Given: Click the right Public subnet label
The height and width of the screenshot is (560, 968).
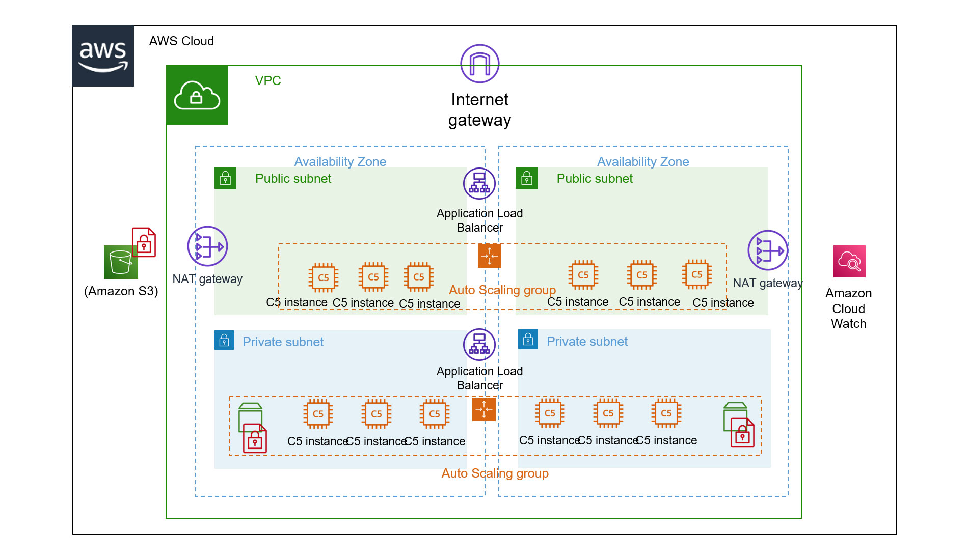Looking at the screenshot, I should coord(595,178).
